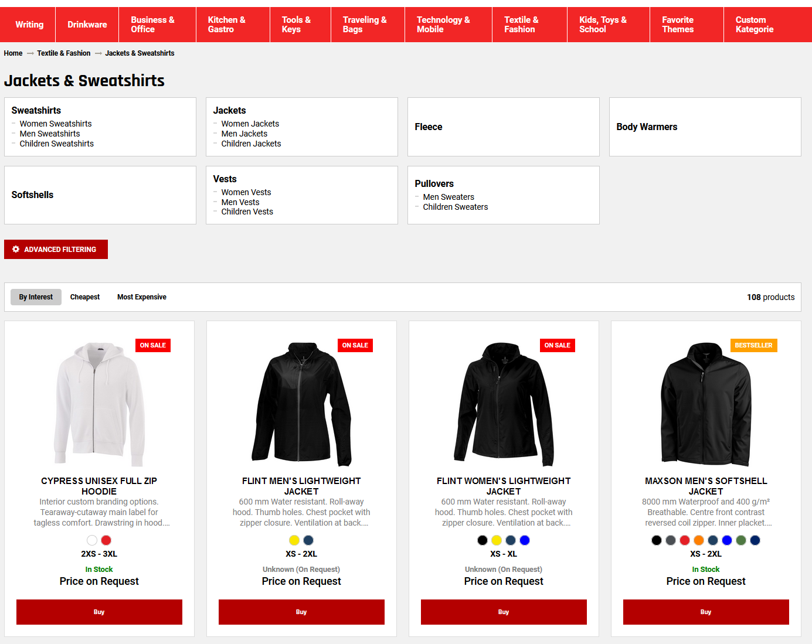This screenshot has width=812, height=644.
Task: Buy the Flint Women's Lightweight Jacket
Action: click(x=504, y=612)
